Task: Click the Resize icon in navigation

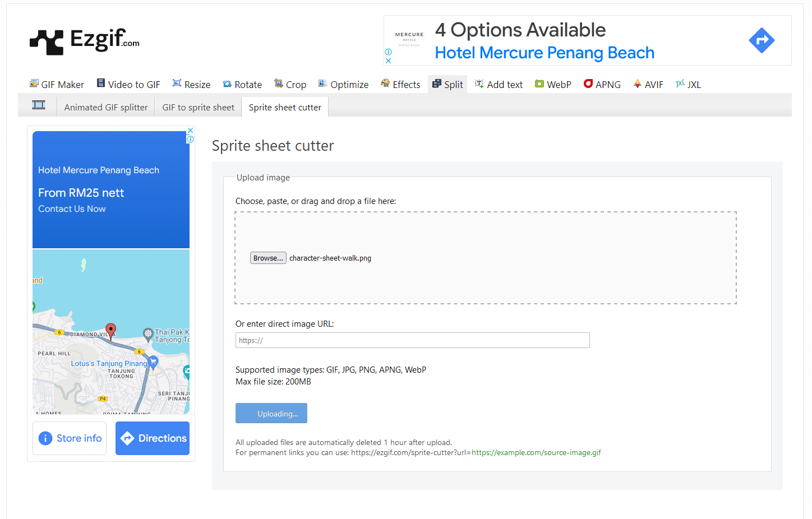Action: (177, 83)
